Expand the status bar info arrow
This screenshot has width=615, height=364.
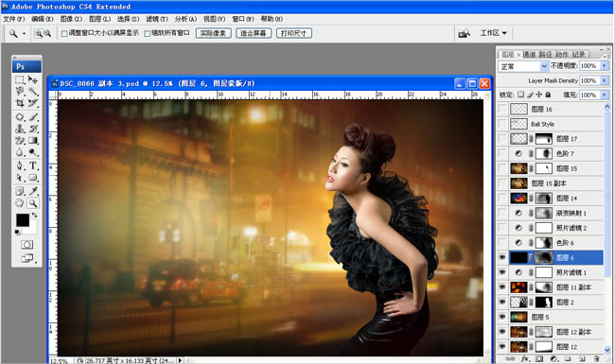(x=180, y=360)
